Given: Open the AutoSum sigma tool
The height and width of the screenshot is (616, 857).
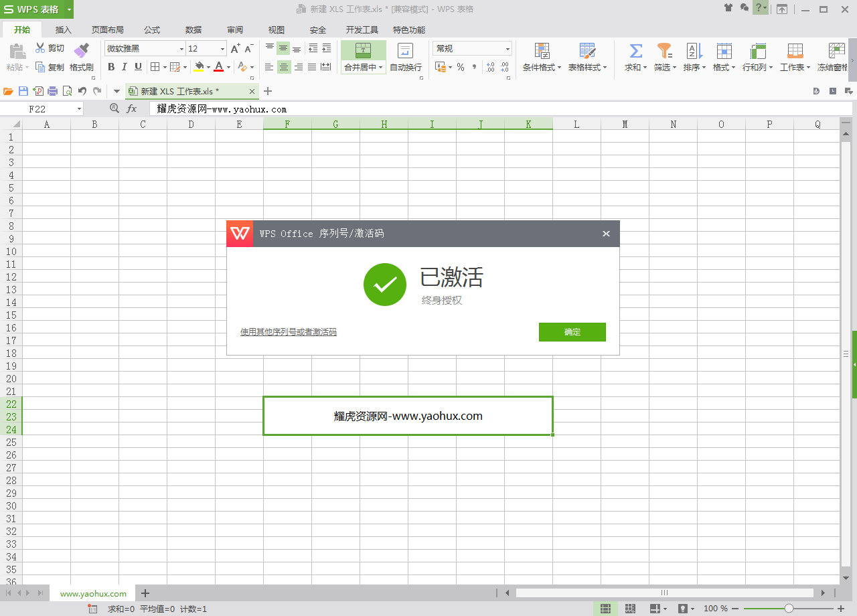Looking at the screenshot, I should coord(635,51).
